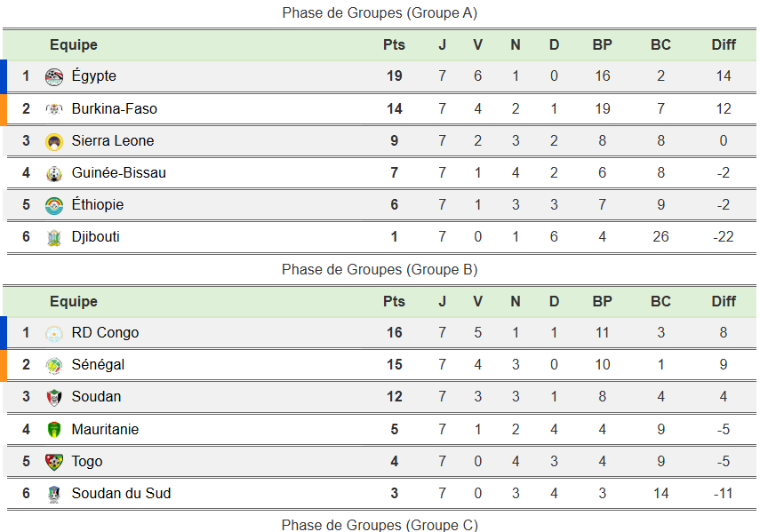The height and width of the screenshot is (532, 760).
Task: Click the Togo team logo icon
Action: pyautogui.click(x=54, y=462)
